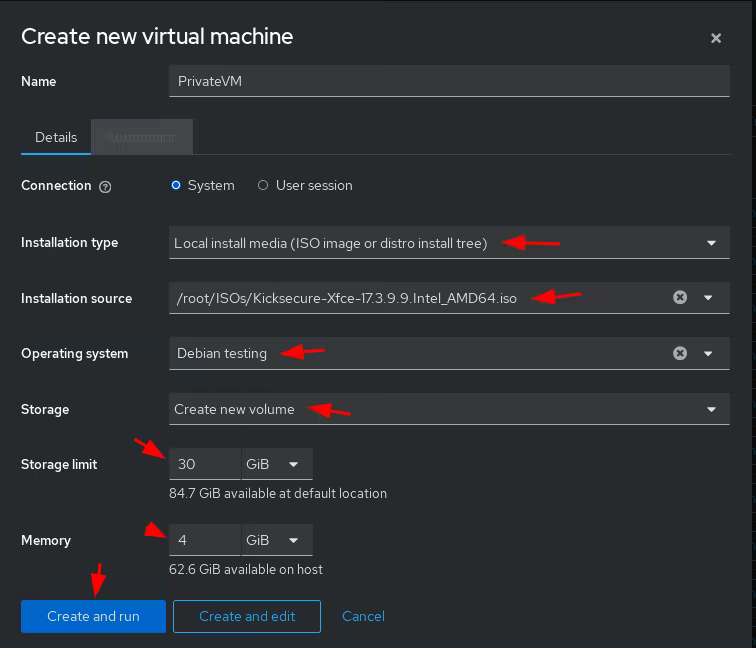
Task: Open the Connection help info icon
Action: point(105,187)
